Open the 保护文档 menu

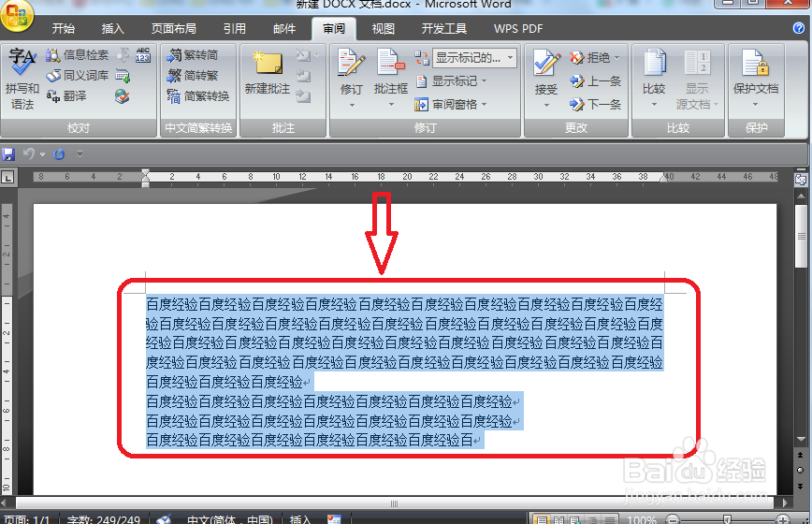756,78
